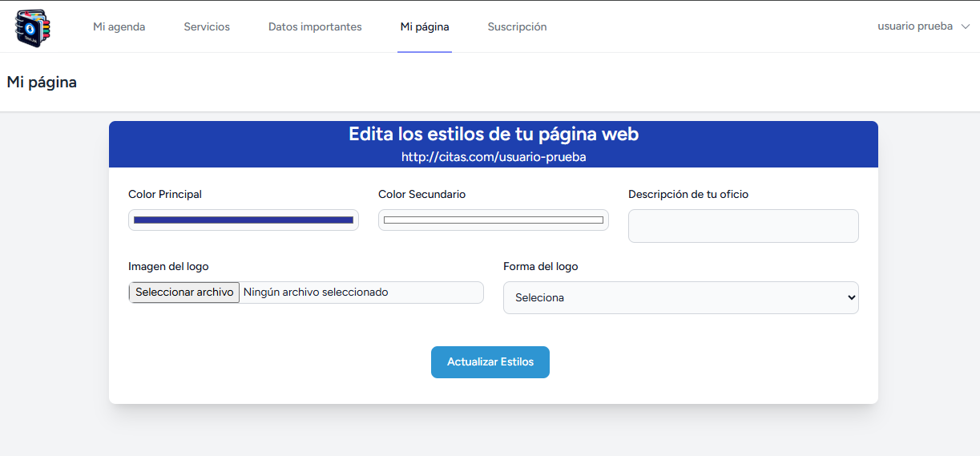Viewport: 980px width, 456px height.
Task: Click the 'Descripción de tu oficio' label
Action: (x=688, y=195)
